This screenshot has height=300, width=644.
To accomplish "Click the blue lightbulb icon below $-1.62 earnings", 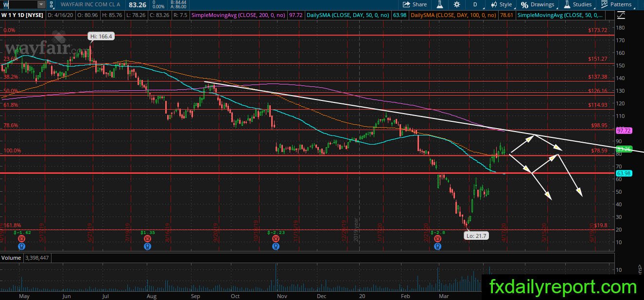I will tap(21, 246).
